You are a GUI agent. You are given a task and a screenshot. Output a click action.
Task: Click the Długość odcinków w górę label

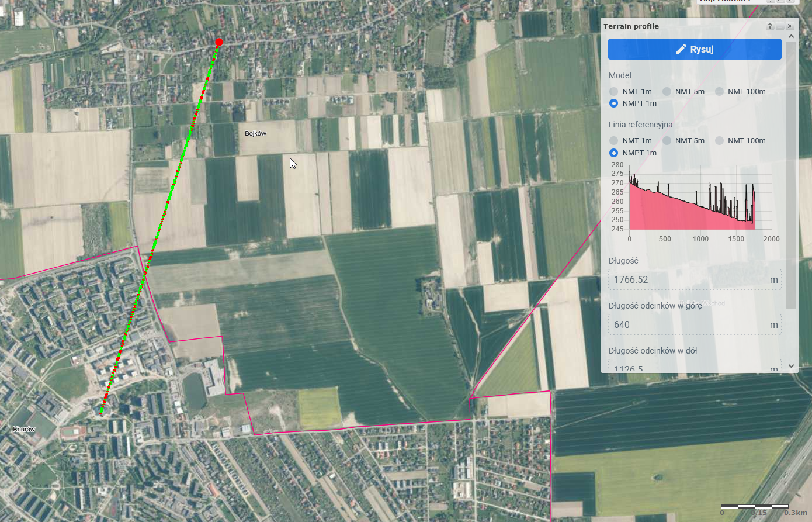655,306
